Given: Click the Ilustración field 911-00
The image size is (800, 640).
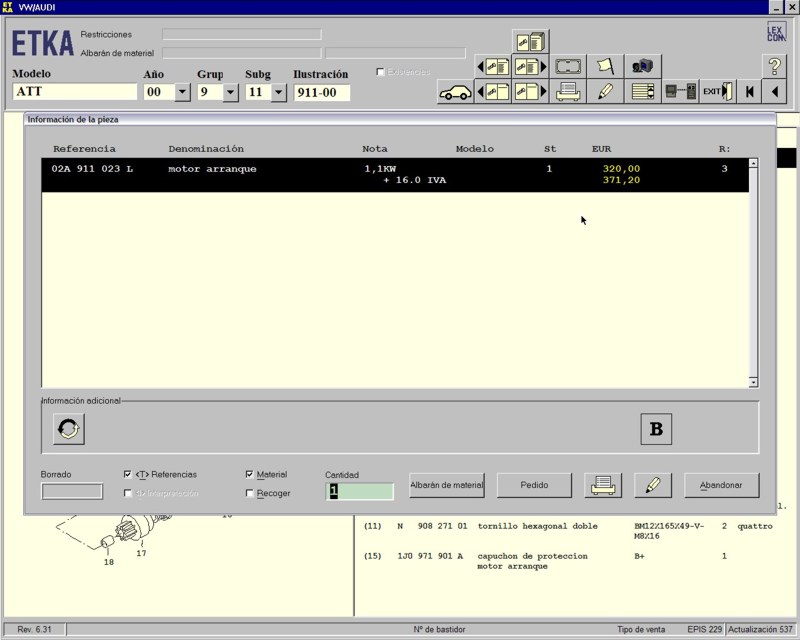Looking at the screenshot, I should [322, 92].
